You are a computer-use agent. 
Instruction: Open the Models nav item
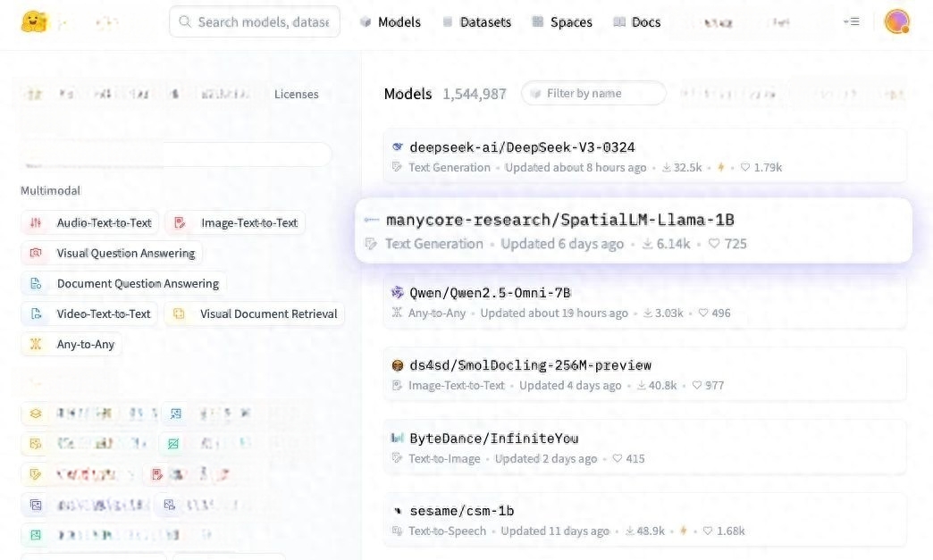click(x=391, y=22)
